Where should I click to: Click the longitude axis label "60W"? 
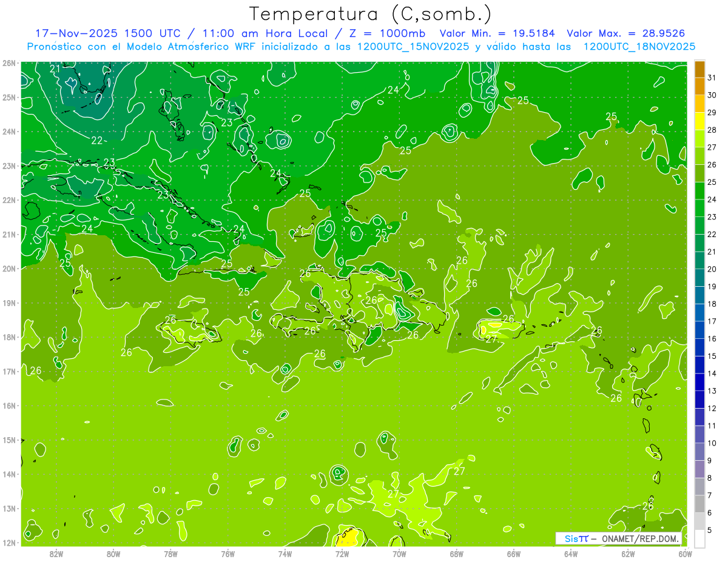685,554
